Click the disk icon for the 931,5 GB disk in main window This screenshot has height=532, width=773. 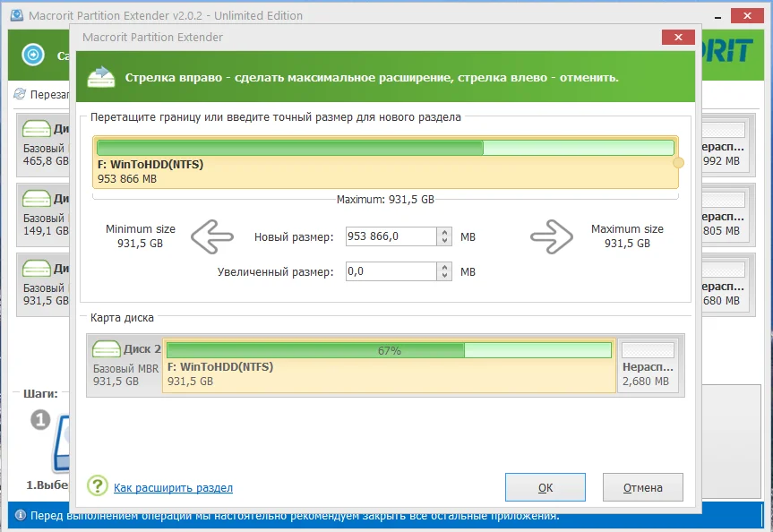point(37,269)
